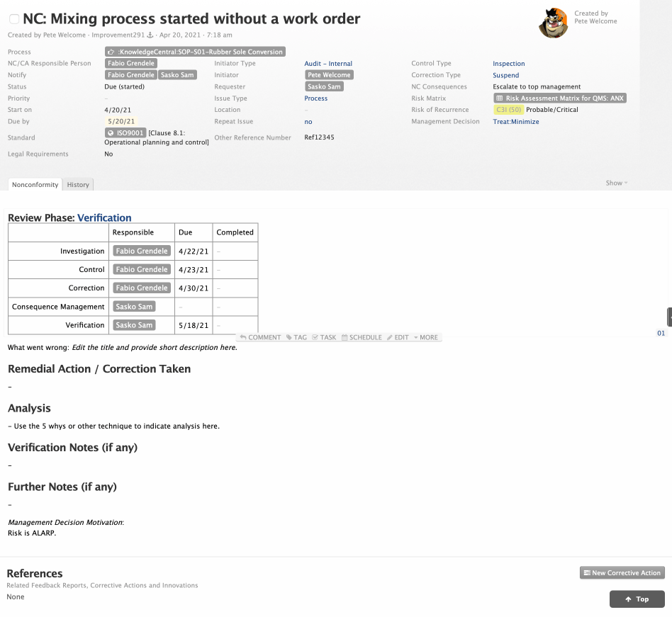Open the Risk Assessment Matrix table tag
Viewport: 672px width, 617px height.
(560, 98)
